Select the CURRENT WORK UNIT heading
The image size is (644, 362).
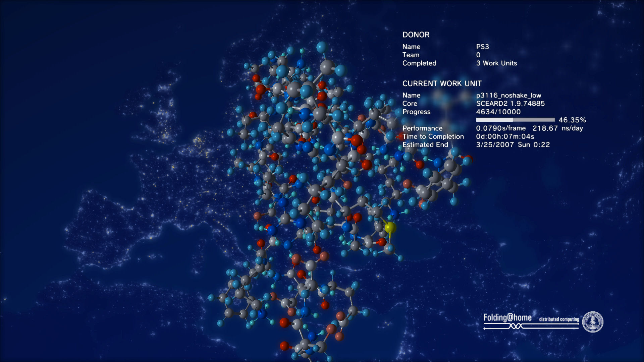pyautogui.click(x=442, y=83)
